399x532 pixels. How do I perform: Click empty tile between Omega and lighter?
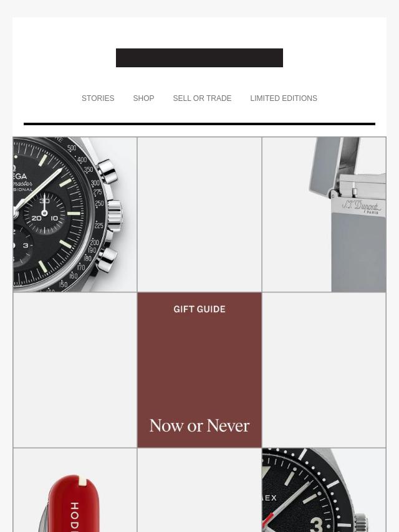(x=199, y=214)
